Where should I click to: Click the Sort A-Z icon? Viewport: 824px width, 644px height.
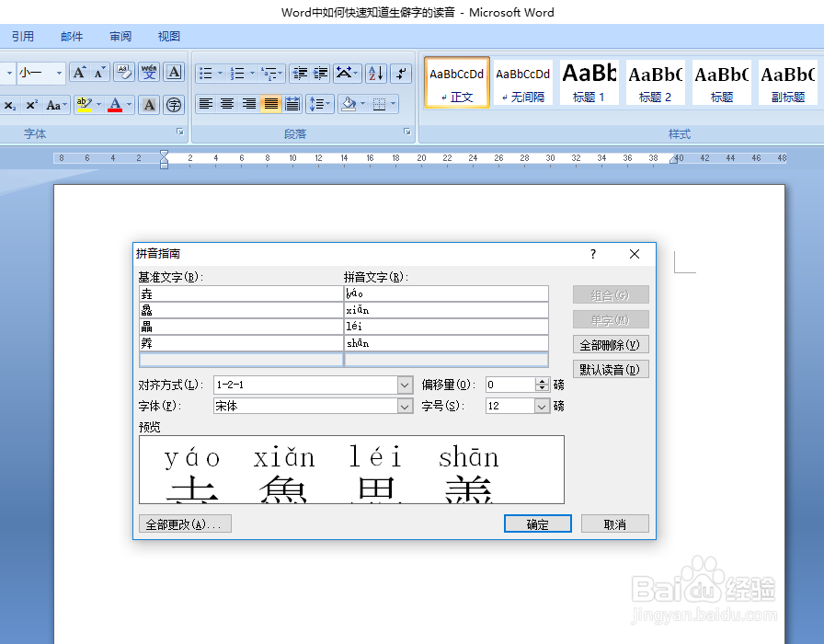376,74
